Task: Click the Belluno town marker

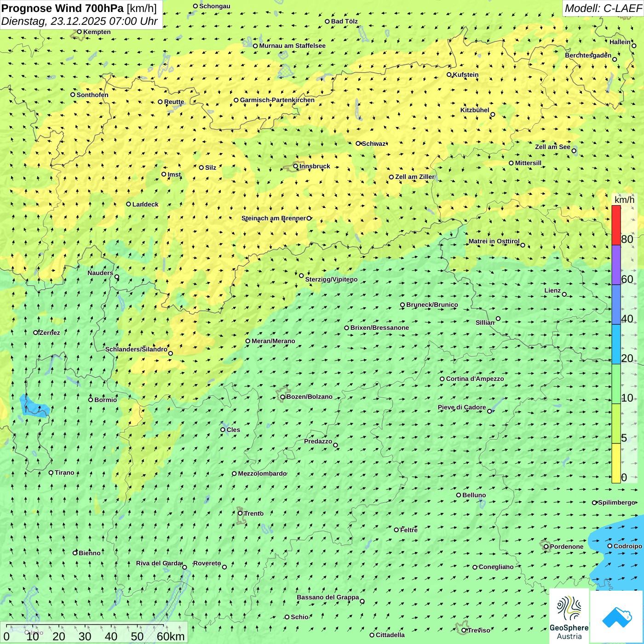Action: click(459, 495)
